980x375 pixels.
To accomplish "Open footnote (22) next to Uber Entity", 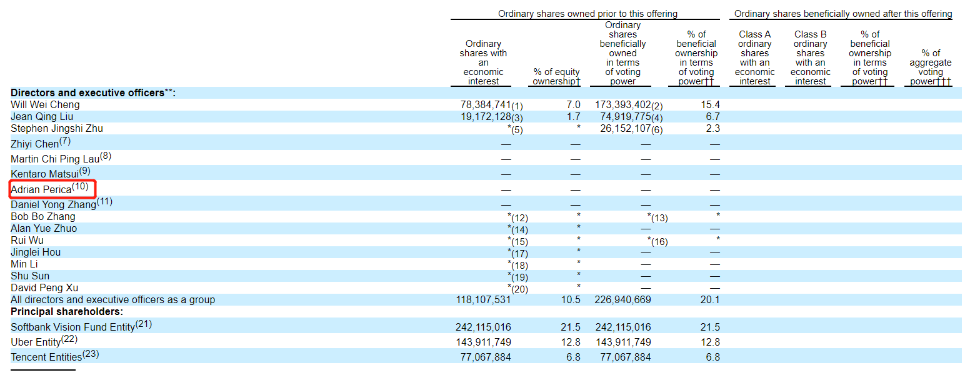I will click(x=69, y=339).
